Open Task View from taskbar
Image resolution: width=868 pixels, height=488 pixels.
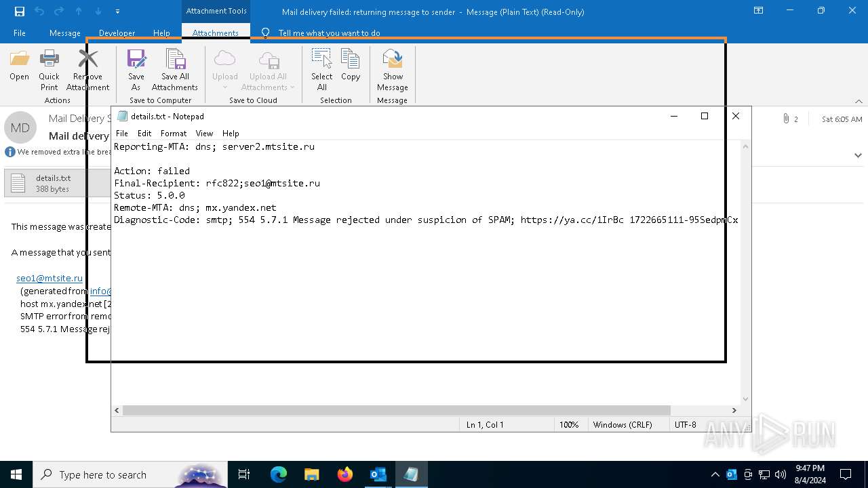[244, 474]
